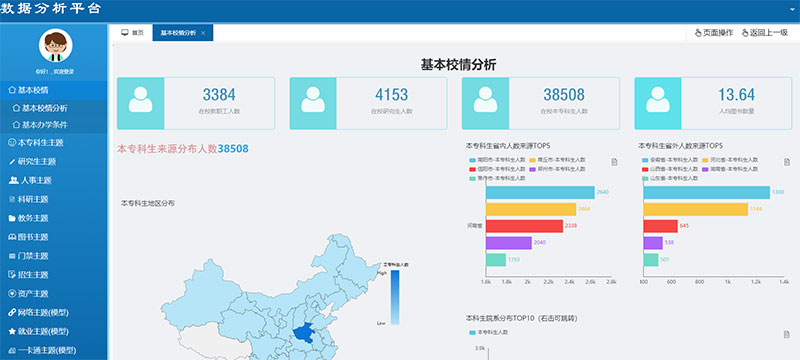Click the book icon beside 图书主题
The width and height of the screenshot is (800, 360).
[x=13, y=237]
